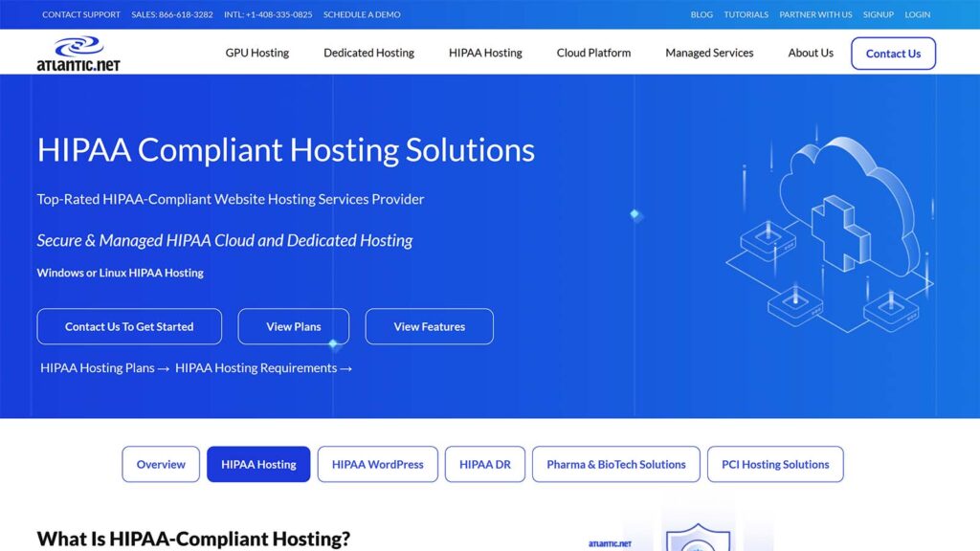Click the Sales 866-618-3282 phone link

coord(172,14)
